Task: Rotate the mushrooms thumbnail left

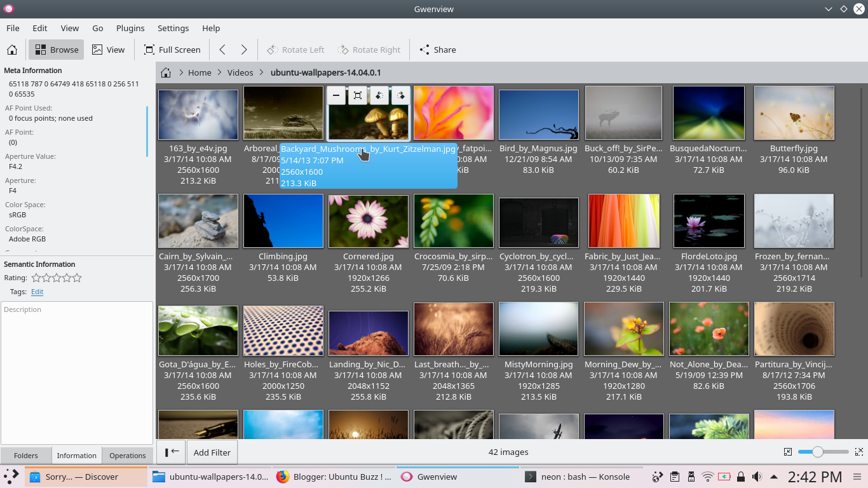Action: [x=379, y=95]
